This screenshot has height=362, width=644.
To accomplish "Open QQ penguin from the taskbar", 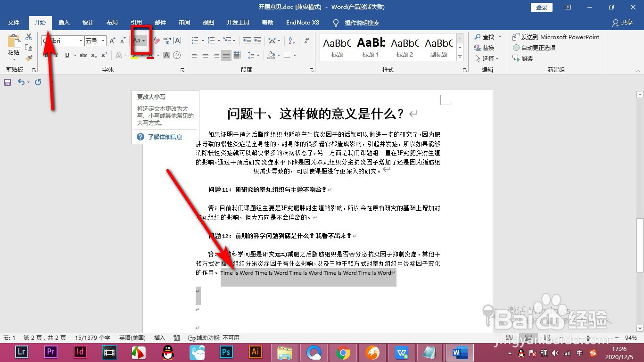I will coord(167,352).
